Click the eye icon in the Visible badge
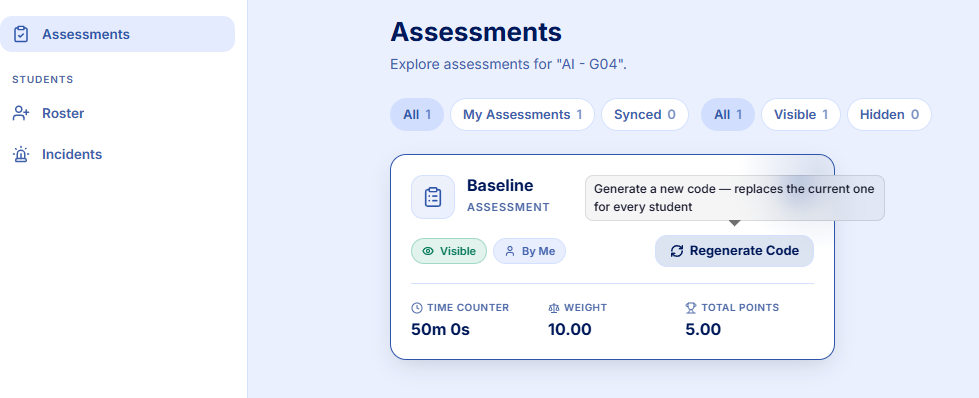The image size is (979, 398). point(428,251)
